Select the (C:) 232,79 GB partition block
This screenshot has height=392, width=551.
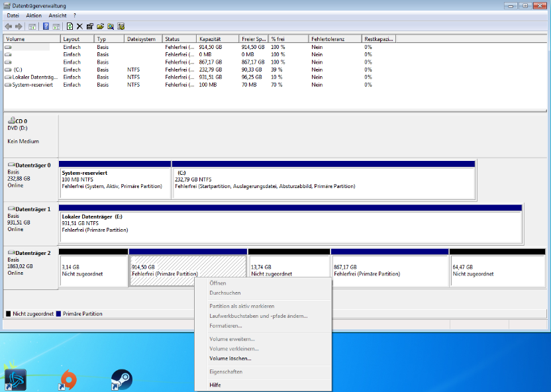324,180
